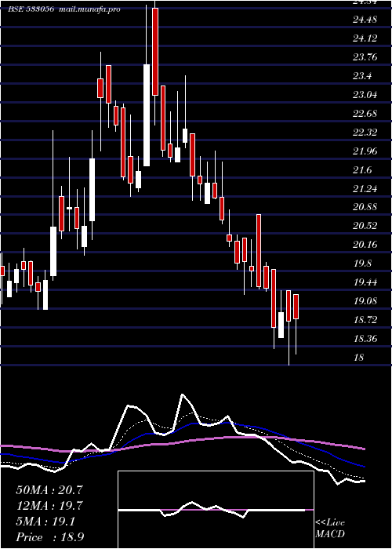Click the last red candlestick on the right
The height and width of the screenshot is (549, 392).
(296, 307)
